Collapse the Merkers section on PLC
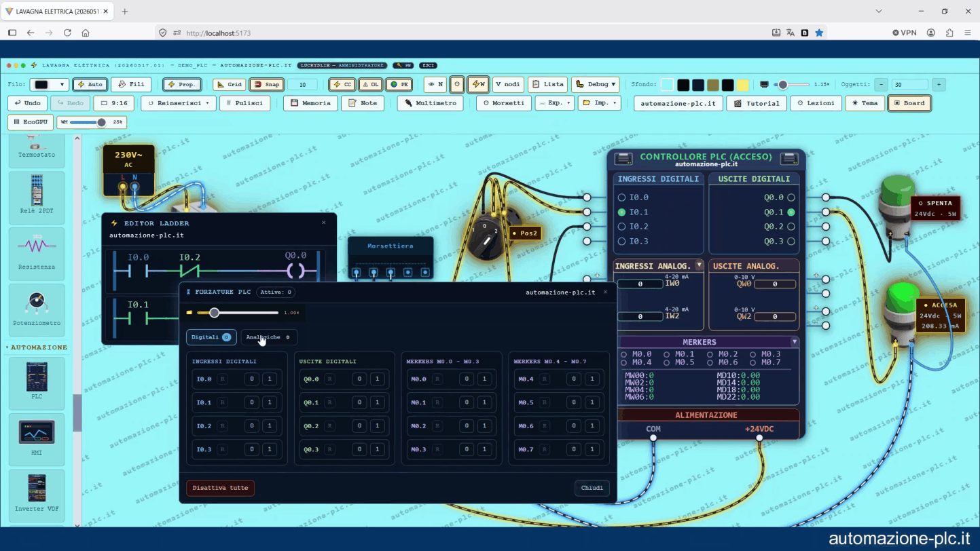980x551 pixels. (x=795, y=342)
